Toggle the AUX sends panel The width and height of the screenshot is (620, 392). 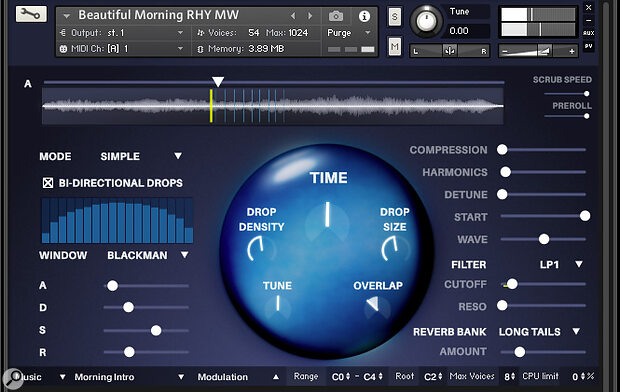[x=588, y=33]
